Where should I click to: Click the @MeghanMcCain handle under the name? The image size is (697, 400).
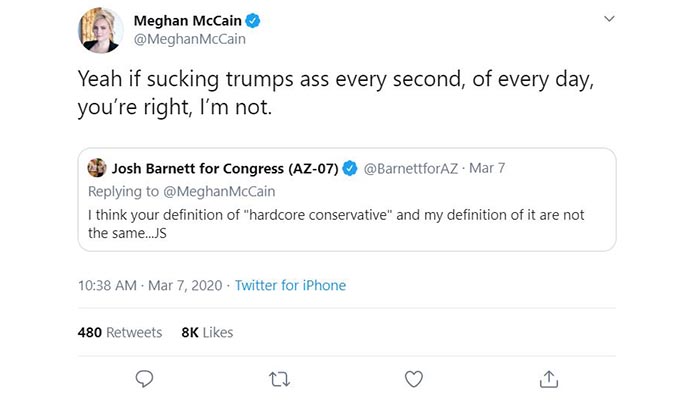(x=189, y=40)
